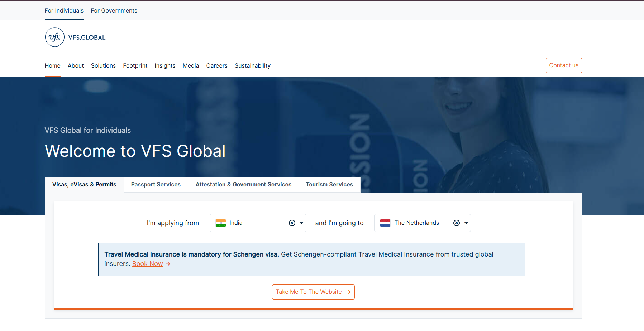
Task: Switch to the Passport Services tab
Action: click(x=156, y=184)
